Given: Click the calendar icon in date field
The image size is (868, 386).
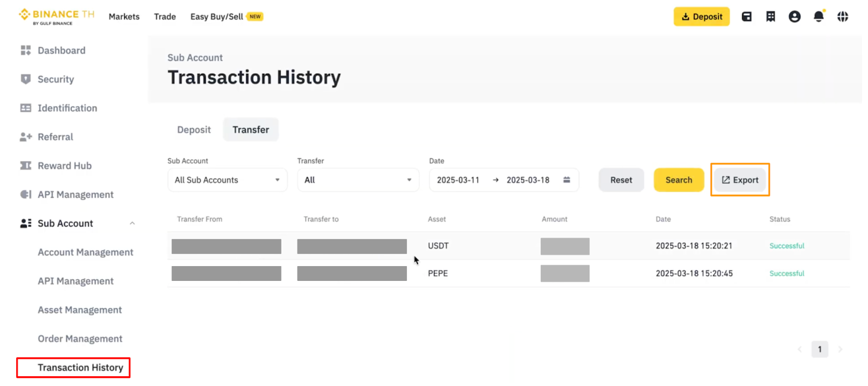Looking at the screenshot, I should [566, 180].
